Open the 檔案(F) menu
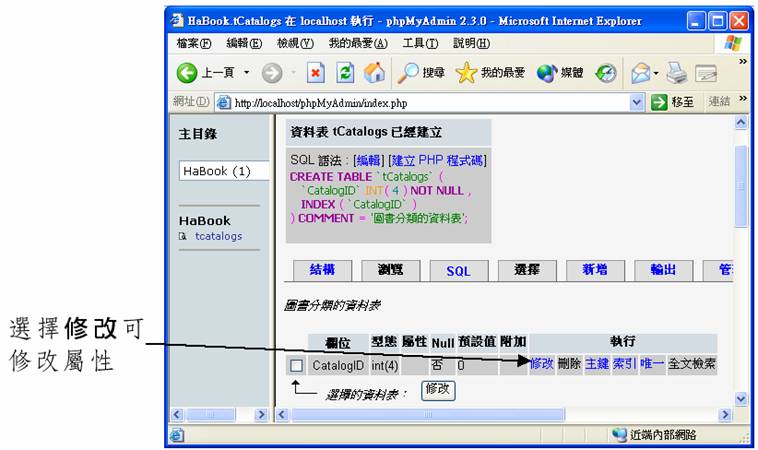The image size is (758, 450). pyautogui.click(x=194, y=44)
